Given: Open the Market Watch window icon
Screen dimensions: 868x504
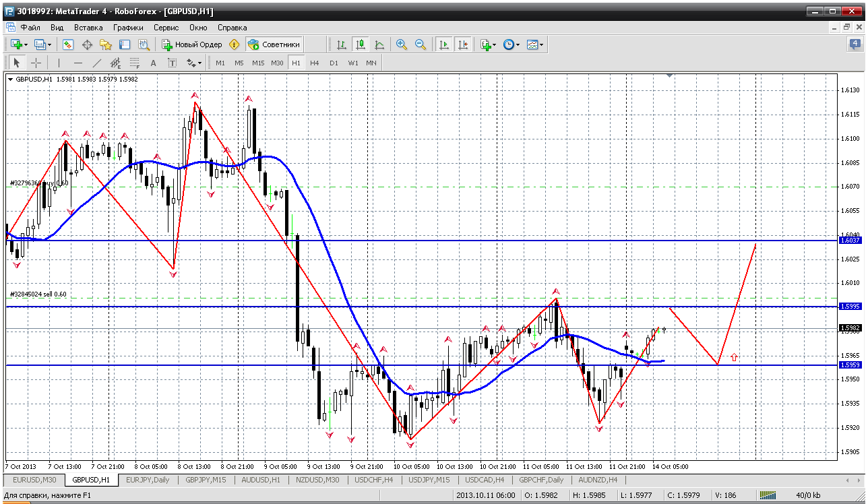Looking at the screenshot, I should coord(68,44).
